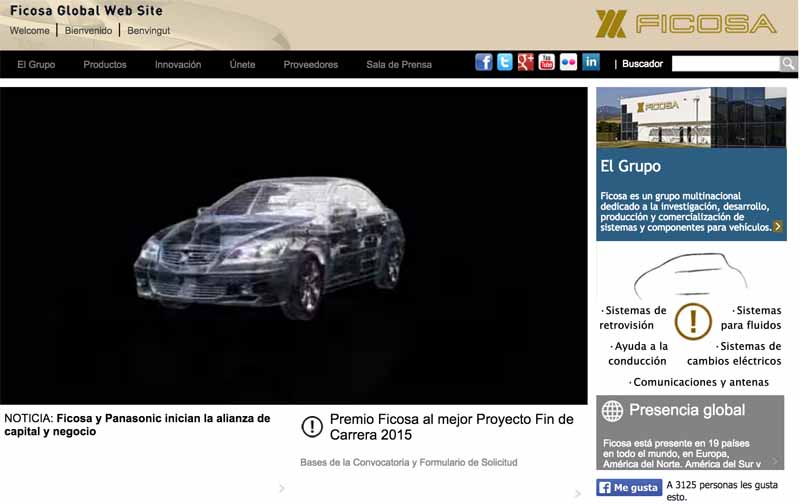Click the '3125 personas les gusta' text
The height and width of the screenshot is (504, 800).
pos(722,491)
